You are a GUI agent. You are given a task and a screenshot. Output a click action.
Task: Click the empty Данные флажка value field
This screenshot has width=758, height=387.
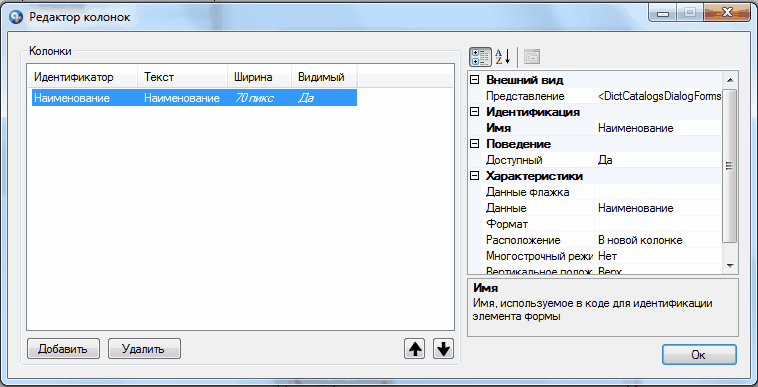659,192
